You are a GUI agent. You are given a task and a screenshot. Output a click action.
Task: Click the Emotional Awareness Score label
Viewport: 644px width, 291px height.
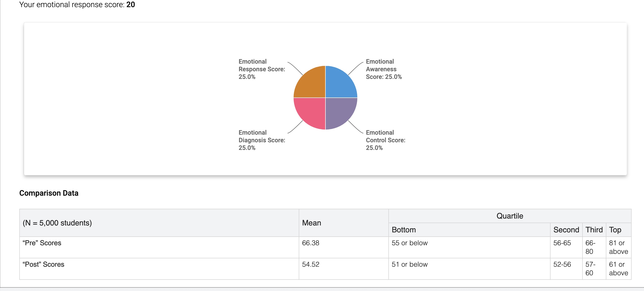383,69
